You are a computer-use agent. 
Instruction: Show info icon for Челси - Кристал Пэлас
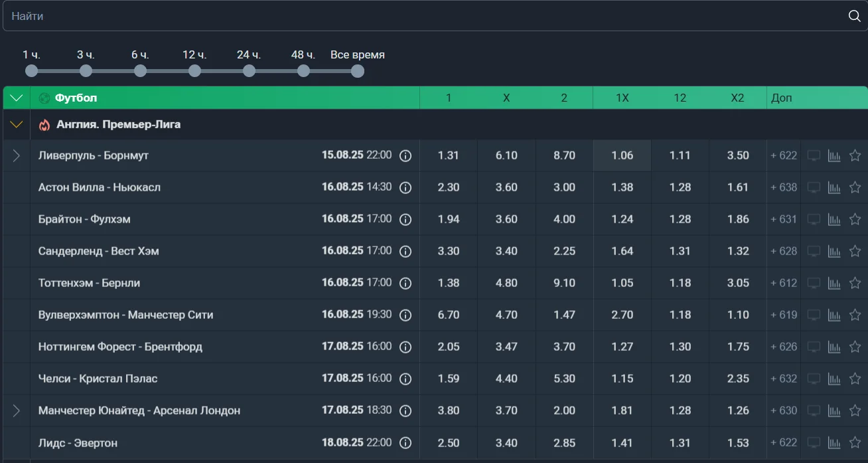405,379
